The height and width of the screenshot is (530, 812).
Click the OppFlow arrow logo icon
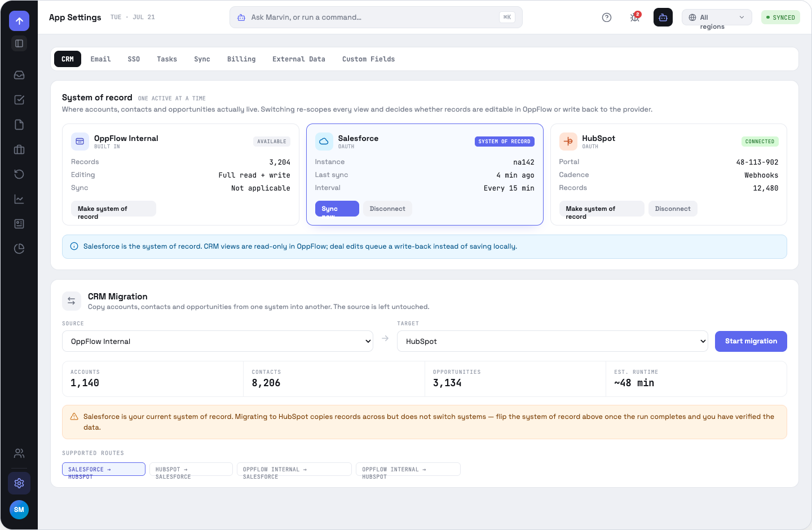(19, 21)
